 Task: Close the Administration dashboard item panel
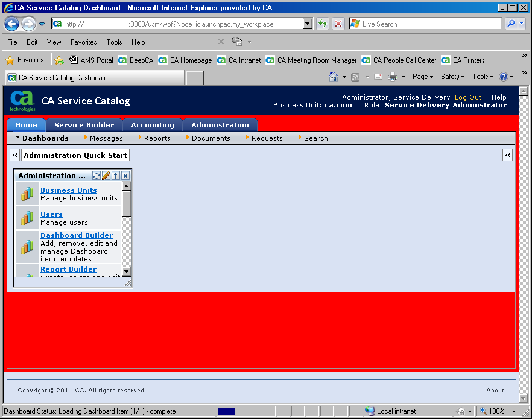125,176
